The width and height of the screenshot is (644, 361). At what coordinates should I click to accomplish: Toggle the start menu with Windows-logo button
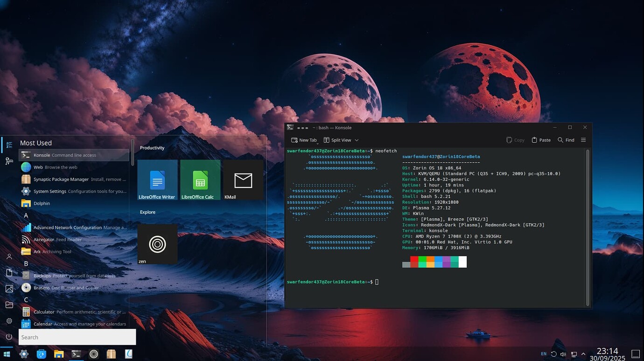pyautogui.click(x=7, y=354)
